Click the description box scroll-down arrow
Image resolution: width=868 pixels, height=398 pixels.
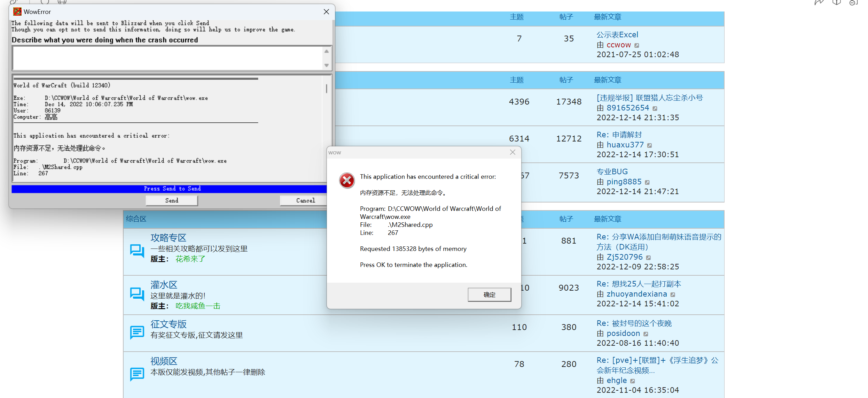point(327,65)
